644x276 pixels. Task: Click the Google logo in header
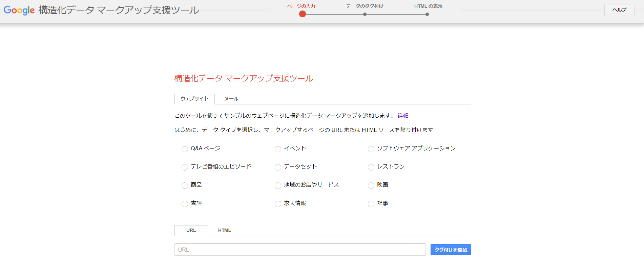[x=19, y=10]
